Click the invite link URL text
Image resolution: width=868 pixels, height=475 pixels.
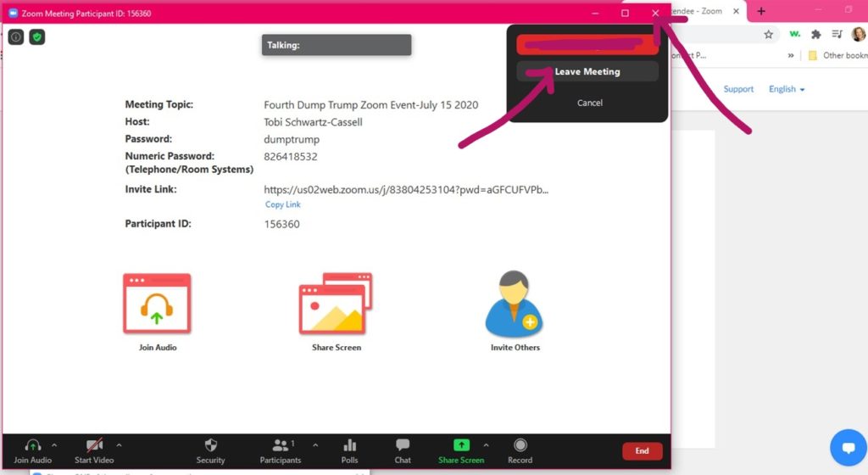[x=406, y=189]
